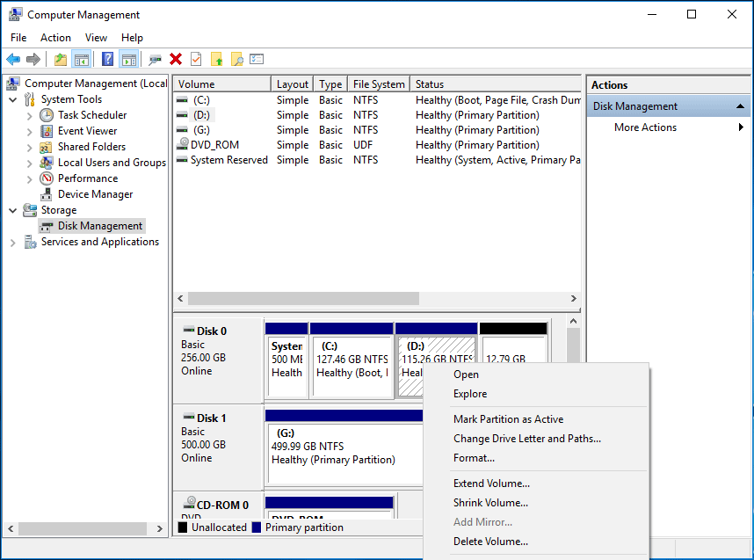The width and height of the screenshot is (754, 560).
Task: Click the disk view scroll up arrow
Action: (x=573, y=321)
